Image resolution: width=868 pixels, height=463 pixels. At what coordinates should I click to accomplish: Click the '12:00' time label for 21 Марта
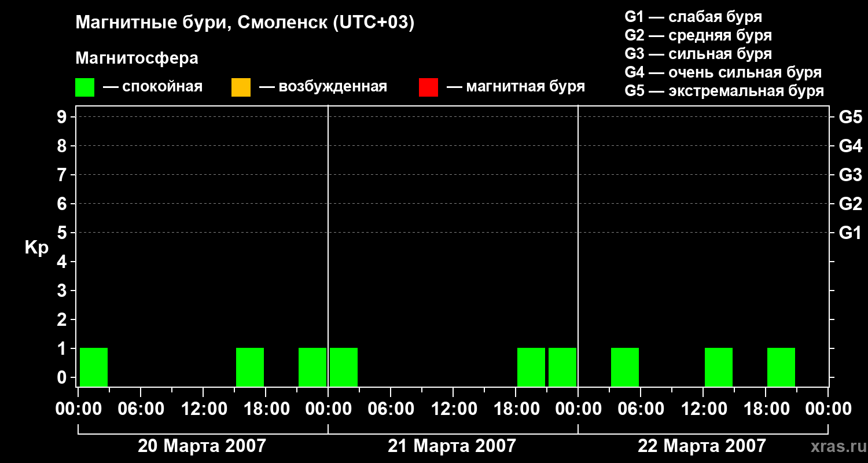[453, 409]
